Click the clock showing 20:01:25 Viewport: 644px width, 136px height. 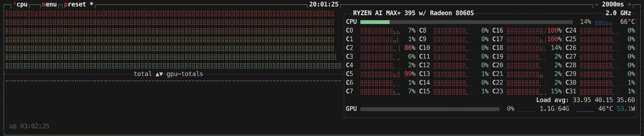tap(324, 5)
